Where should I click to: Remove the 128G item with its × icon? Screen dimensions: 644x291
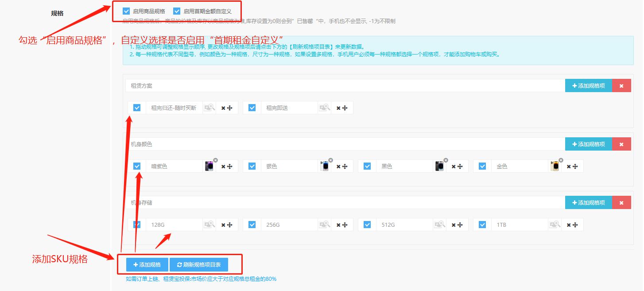coord(223,225)
